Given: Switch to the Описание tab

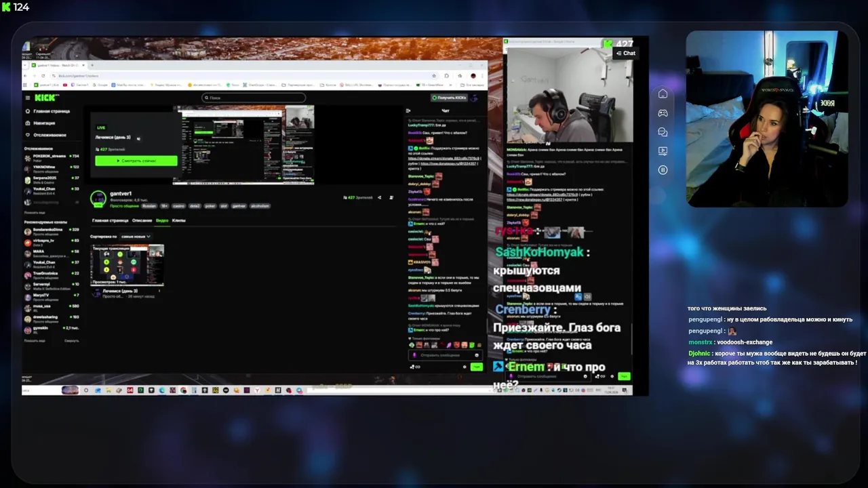Looking at the screenshot, I should pos(142,220).
